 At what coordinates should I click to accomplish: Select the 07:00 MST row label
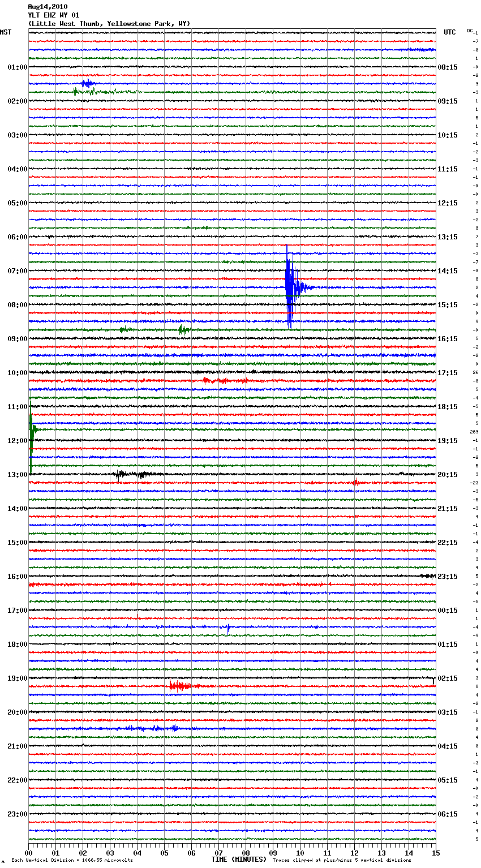17,271
